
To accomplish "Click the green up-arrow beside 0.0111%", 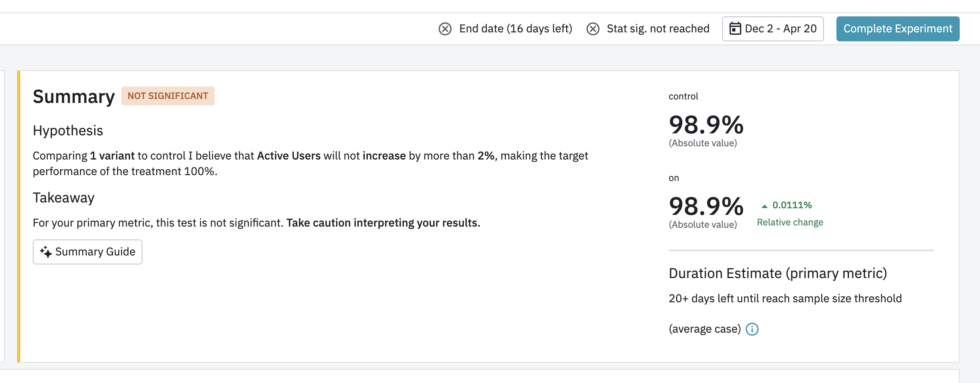I will (764, 206).
